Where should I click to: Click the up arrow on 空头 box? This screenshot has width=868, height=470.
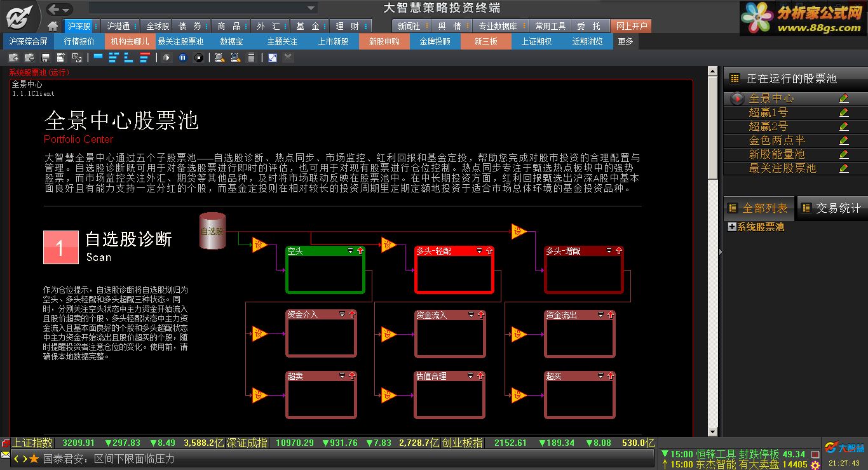tap(360, 251)
